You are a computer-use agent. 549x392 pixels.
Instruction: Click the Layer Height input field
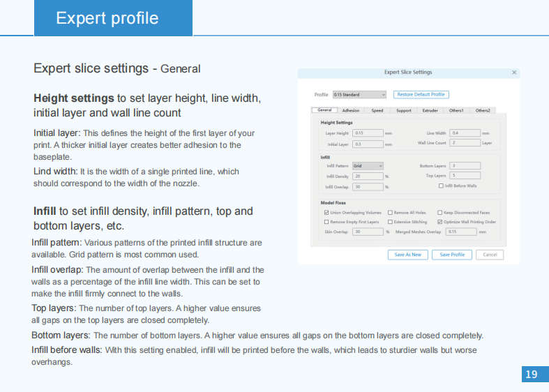pyautogui.click(x=368, y=133)
